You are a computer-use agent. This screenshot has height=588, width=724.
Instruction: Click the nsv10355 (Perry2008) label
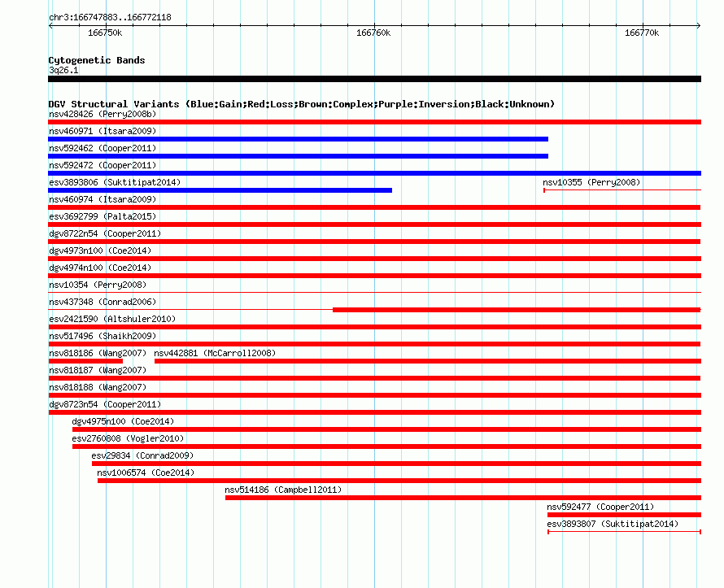tap(591, 182)
